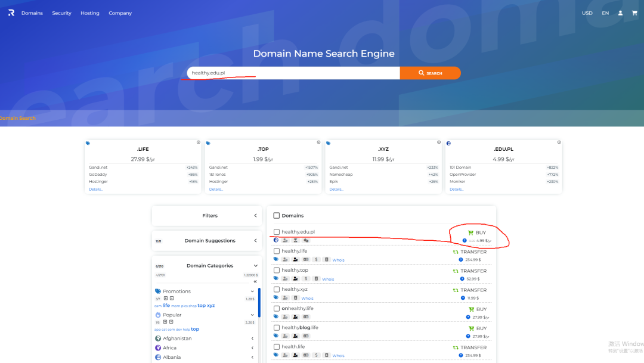This screenshot has width=644, height=363.
Task: Open the Hosting menu
Action: coord(90,13)
